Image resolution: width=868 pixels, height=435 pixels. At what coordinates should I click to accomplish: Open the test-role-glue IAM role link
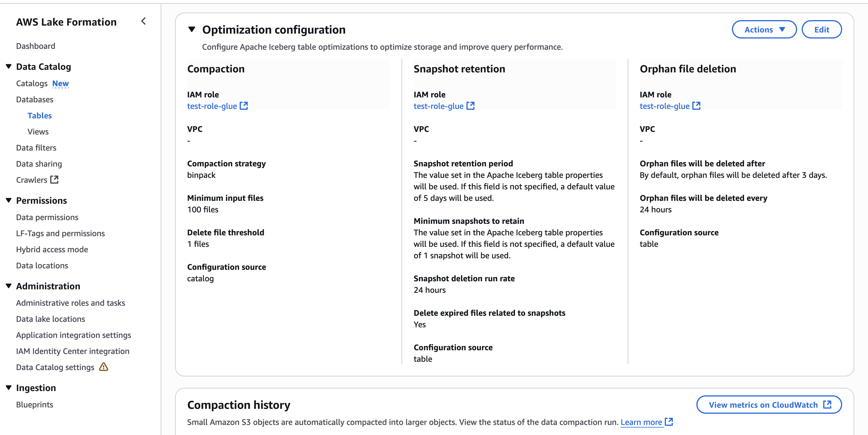pos(212,106)
